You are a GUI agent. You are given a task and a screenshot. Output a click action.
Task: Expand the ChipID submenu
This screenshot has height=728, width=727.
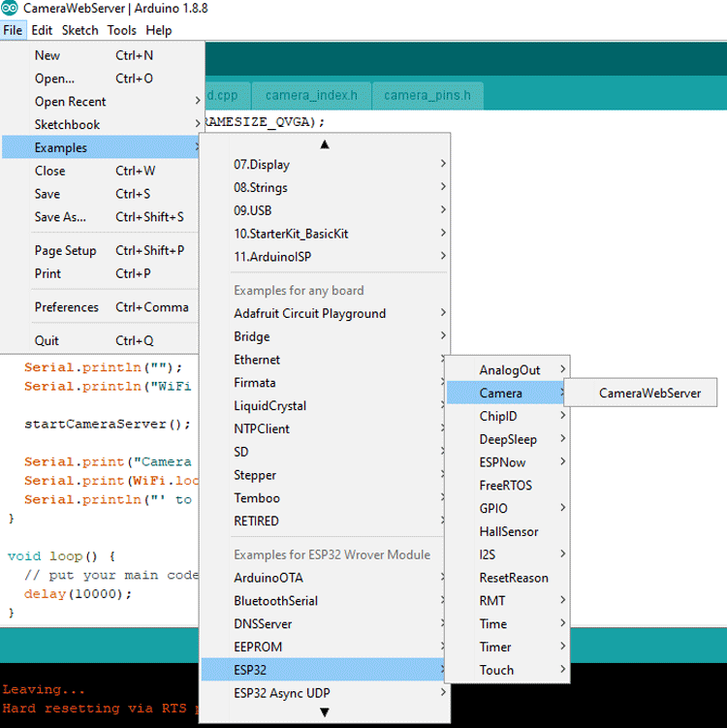click(x=507, y=416)
